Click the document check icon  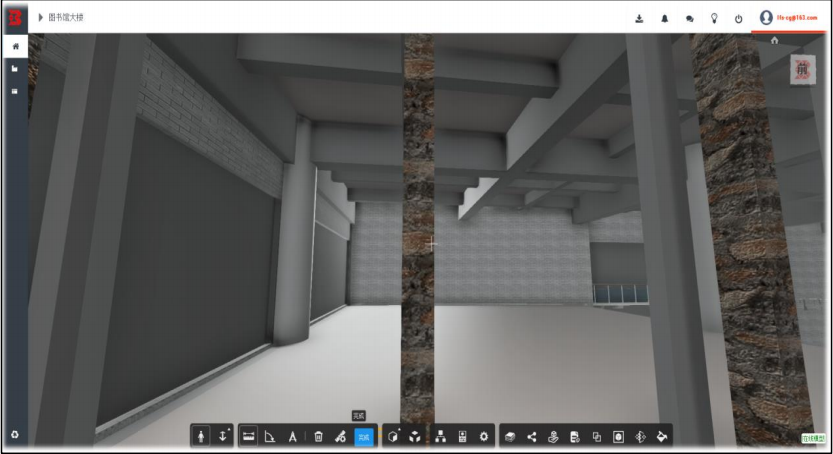(575, 436)
